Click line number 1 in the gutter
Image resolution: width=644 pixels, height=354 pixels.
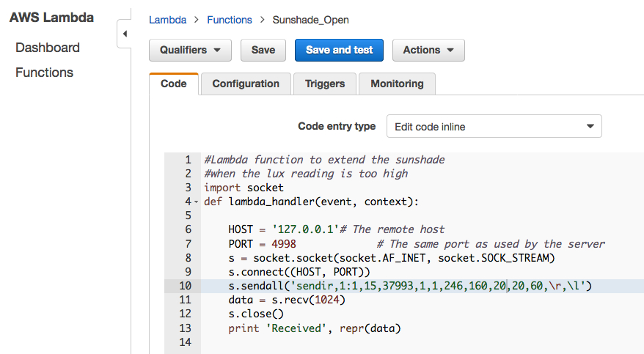click(188, 160)
